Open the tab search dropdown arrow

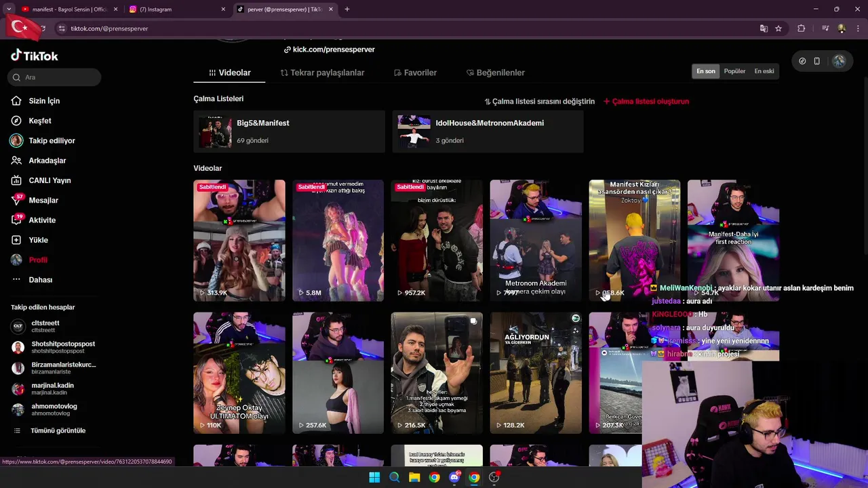[x=8, y=9]
